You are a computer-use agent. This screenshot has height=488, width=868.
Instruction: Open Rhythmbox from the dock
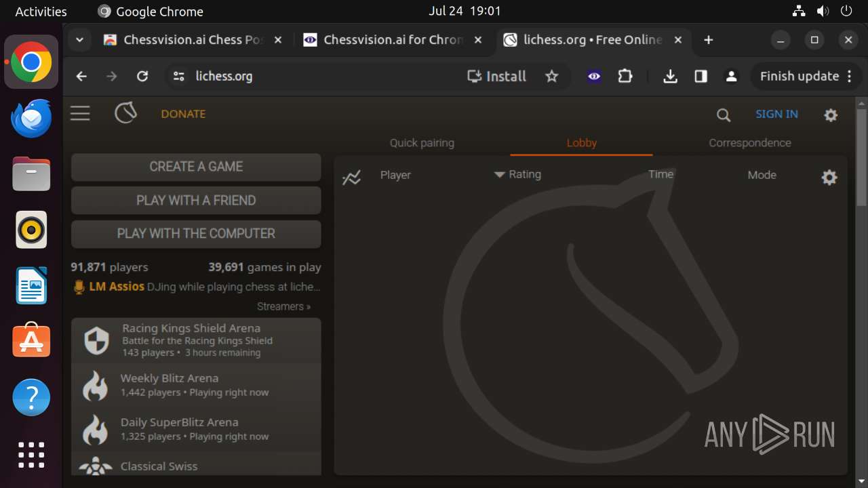[x=31, y=230]
